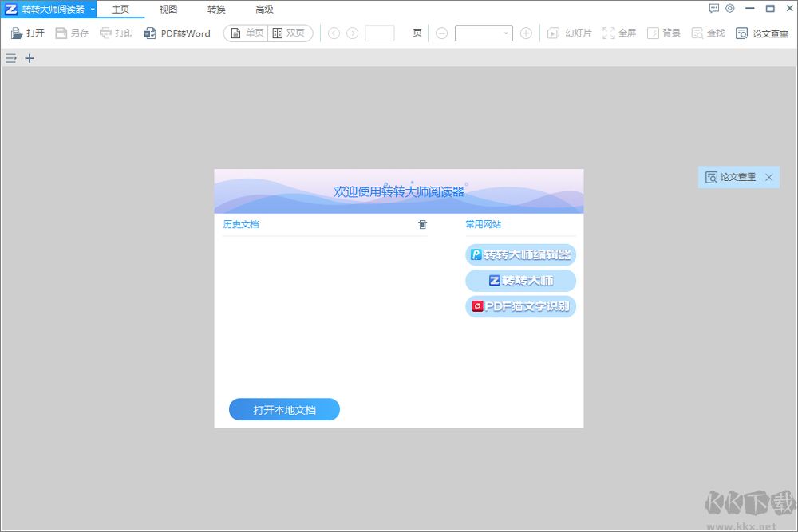Click 论文查重 in the toolbar

[762, 33]
